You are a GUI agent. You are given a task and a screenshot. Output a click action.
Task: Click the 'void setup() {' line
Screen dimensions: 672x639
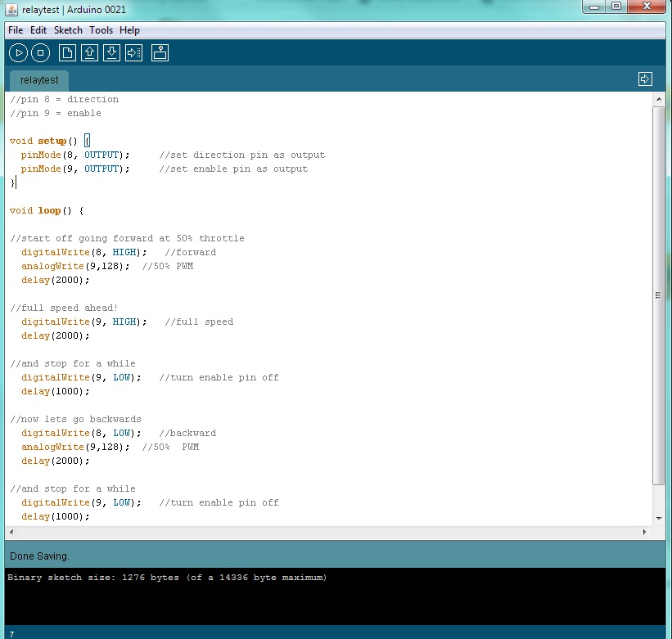50,141
